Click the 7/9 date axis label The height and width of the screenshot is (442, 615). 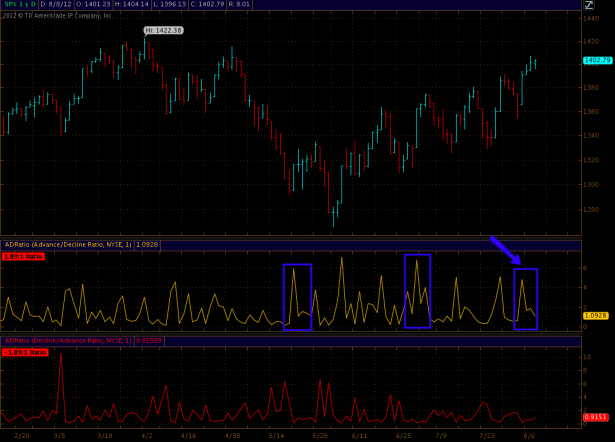(441, 436)
